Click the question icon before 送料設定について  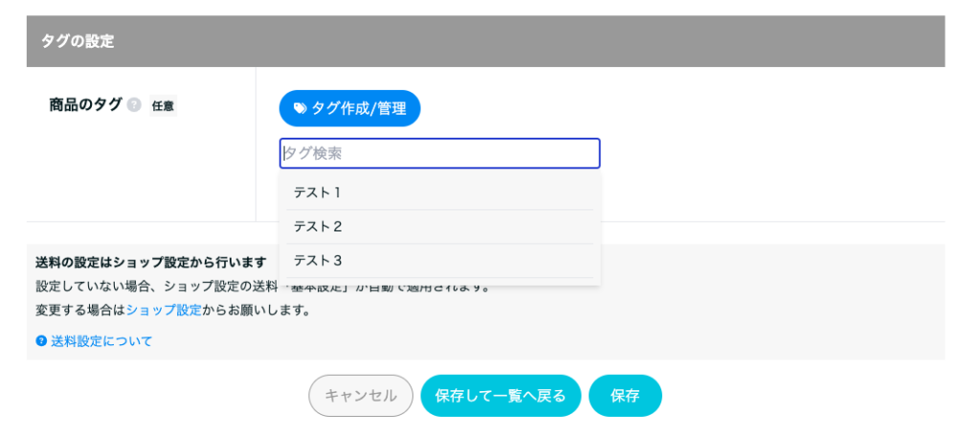point(41,340)
